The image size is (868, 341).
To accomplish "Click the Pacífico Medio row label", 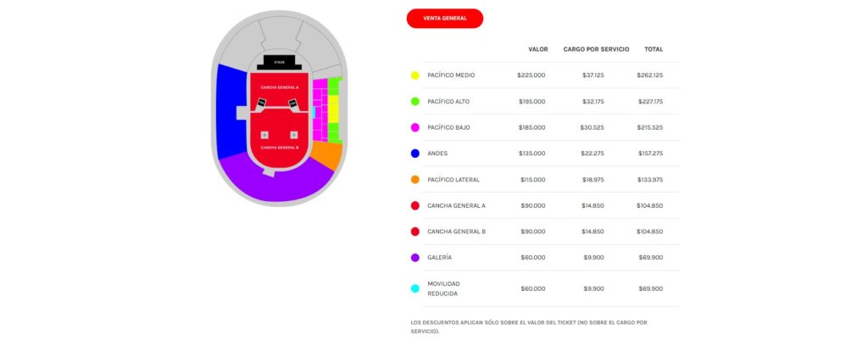I will click(x=451, y=75).
